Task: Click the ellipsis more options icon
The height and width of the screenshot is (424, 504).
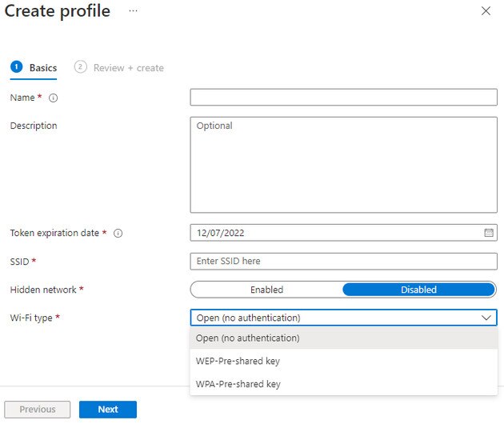Action: tap(133, 11)
